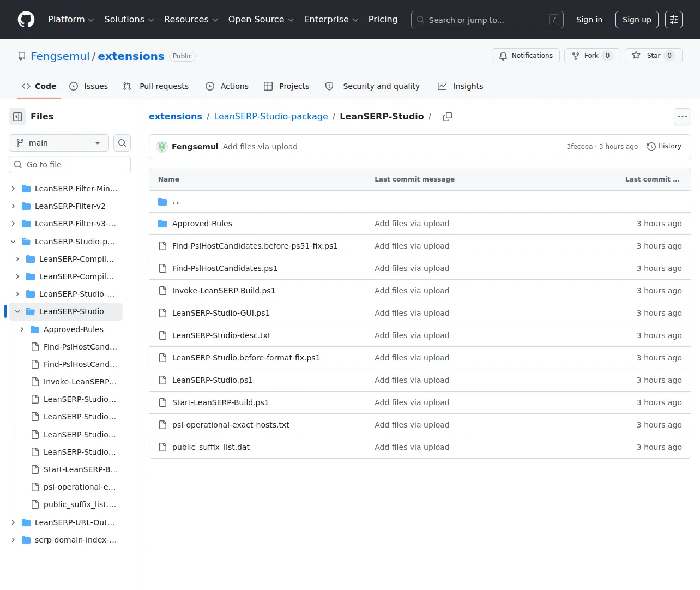
Task: Click file icon beside Invoke-LeanSERP-Build.ps1 in table
Action: pyautogui.click(x=162, y=291)
